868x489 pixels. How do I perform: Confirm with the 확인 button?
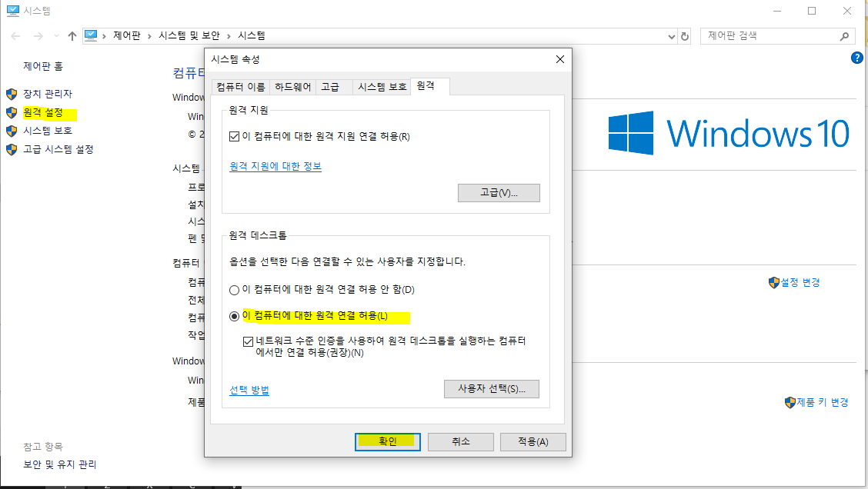coord(388,441)
